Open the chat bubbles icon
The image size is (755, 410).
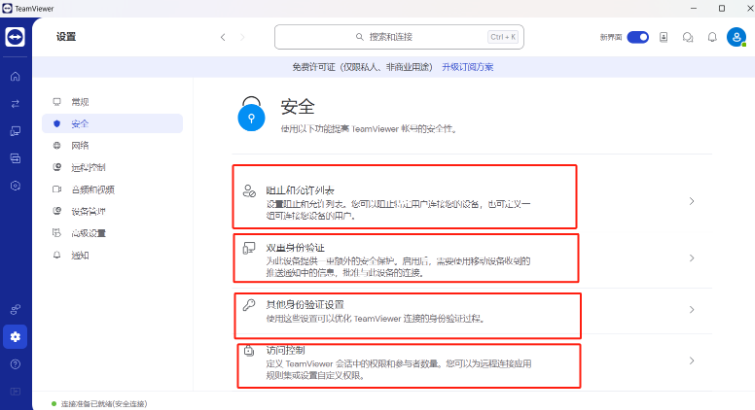tap(688, 37)
